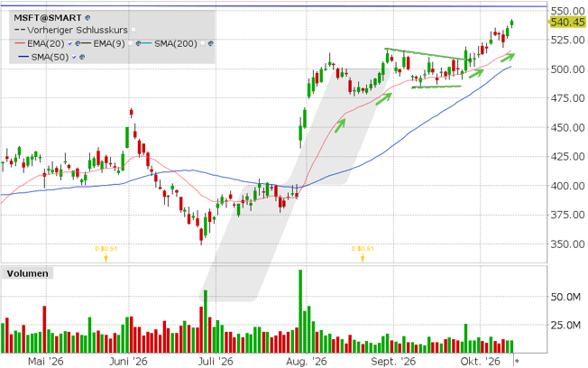588x368 pixels.
Task: Check the SMA(200) checkbox
Action: tap(203, 44)
